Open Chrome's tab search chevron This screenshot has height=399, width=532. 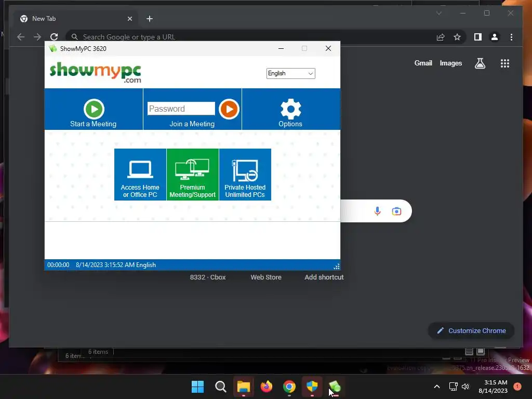(x=439, y=13)
